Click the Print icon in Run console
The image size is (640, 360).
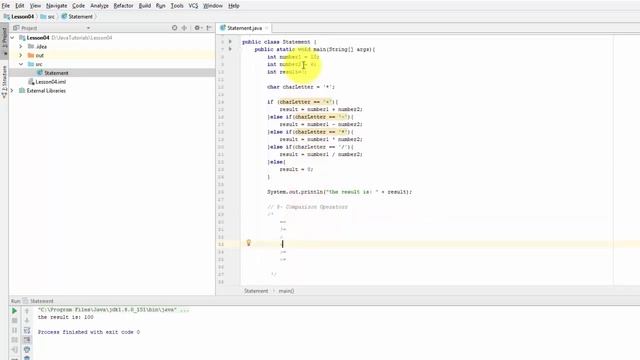(x=27, y=350)
